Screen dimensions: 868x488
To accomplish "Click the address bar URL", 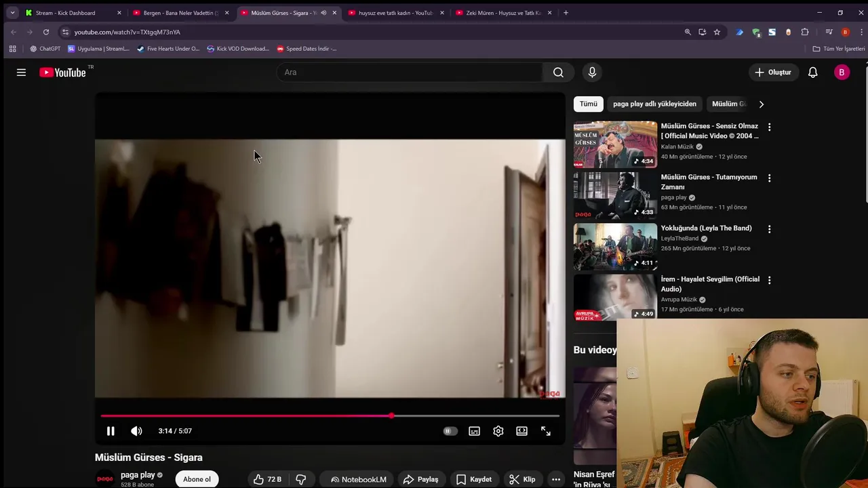I will pyautogui.click(x=127, y=32).
